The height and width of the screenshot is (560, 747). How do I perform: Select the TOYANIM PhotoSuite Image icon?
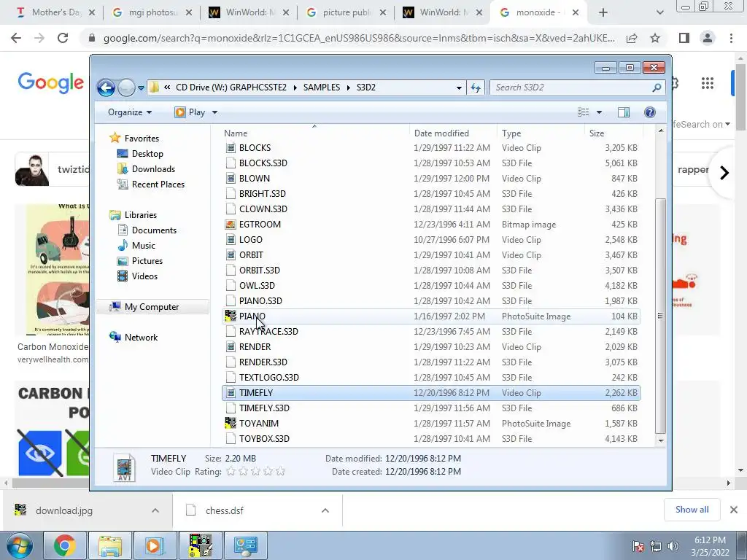click(231, 424)
